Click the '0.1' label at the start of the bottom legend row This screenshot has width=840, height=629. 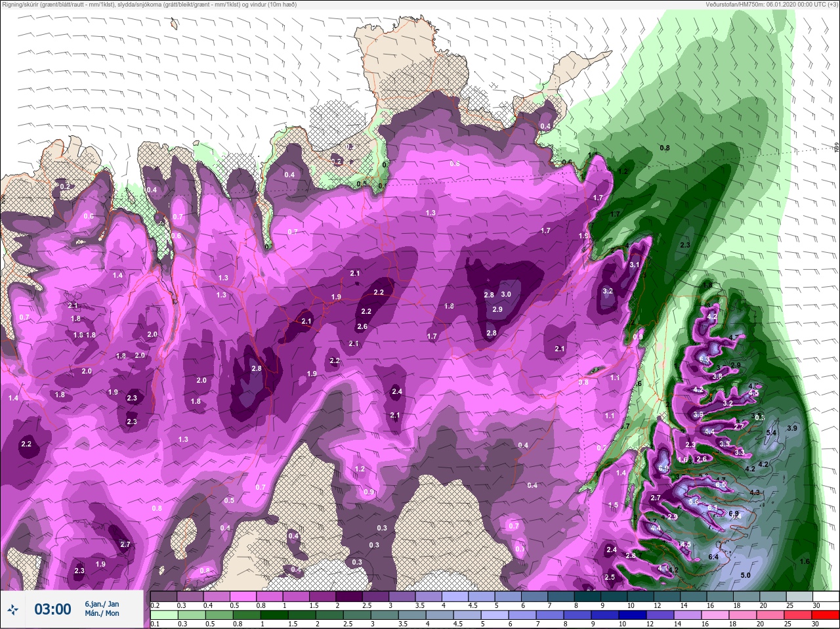154,624
